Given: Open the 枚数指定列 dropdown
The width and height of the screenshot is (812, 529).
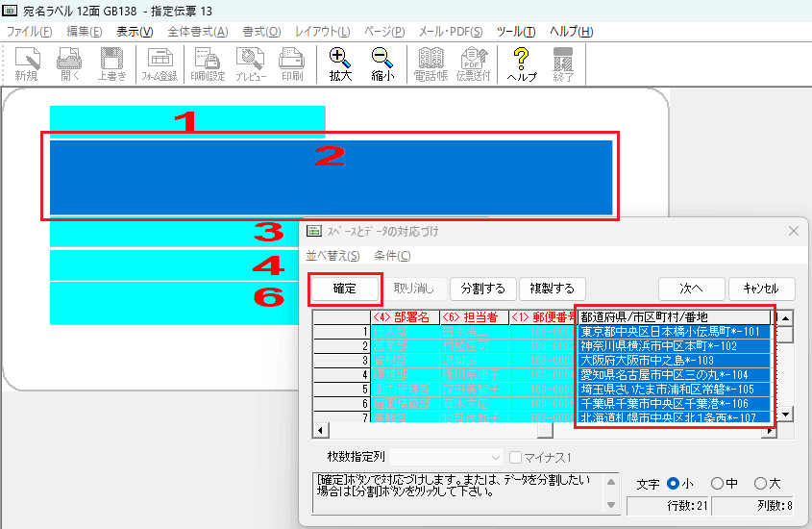Looking at the screenshot, I should click(447, 458).
